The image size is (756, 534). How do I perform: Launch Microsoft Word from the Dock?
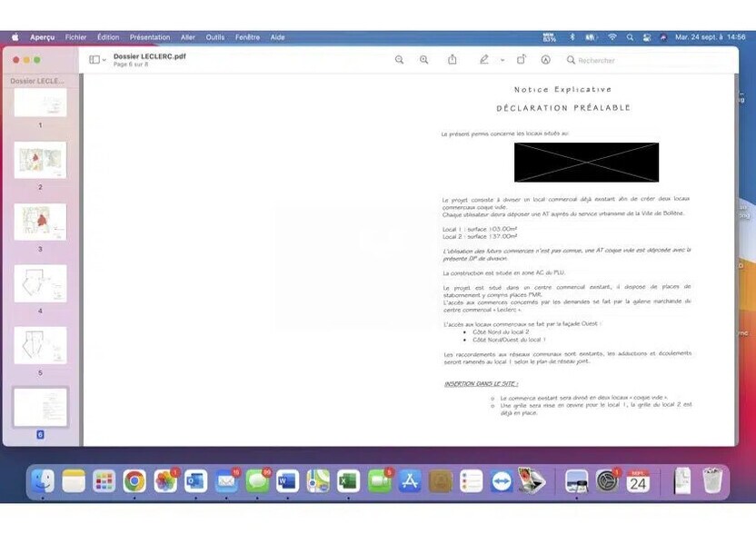287,481
